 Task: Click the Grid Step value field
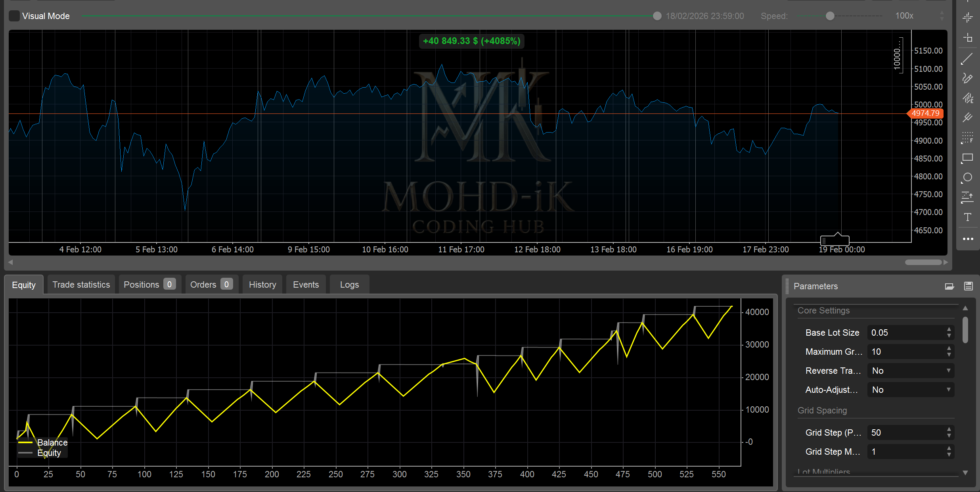[911, 432]
